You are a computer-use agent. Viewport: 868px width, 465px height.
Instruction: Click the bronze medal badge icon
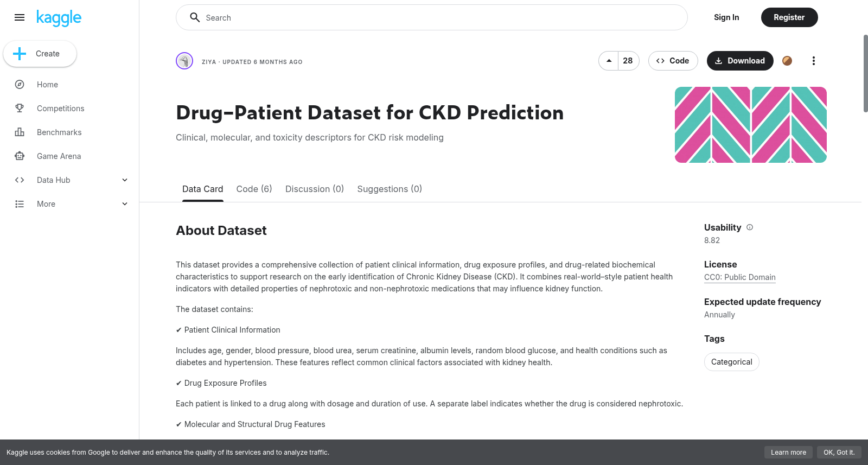tap(787, 61)
